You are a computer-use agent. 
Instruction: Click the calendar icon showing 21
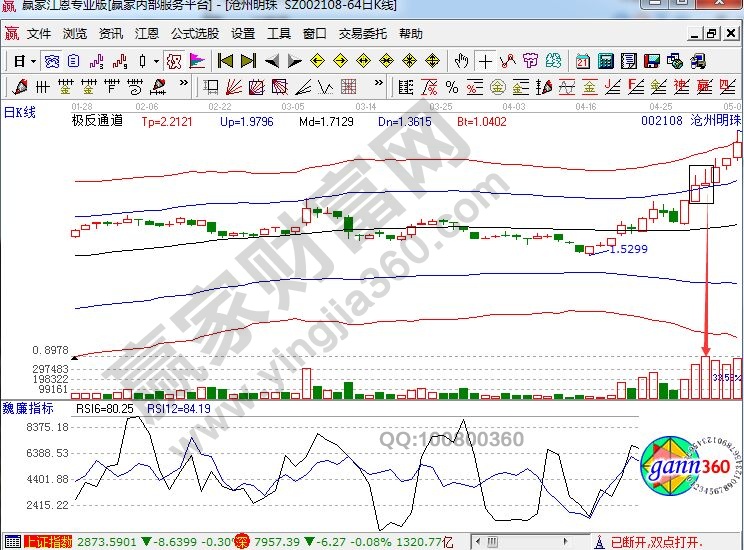582,61
